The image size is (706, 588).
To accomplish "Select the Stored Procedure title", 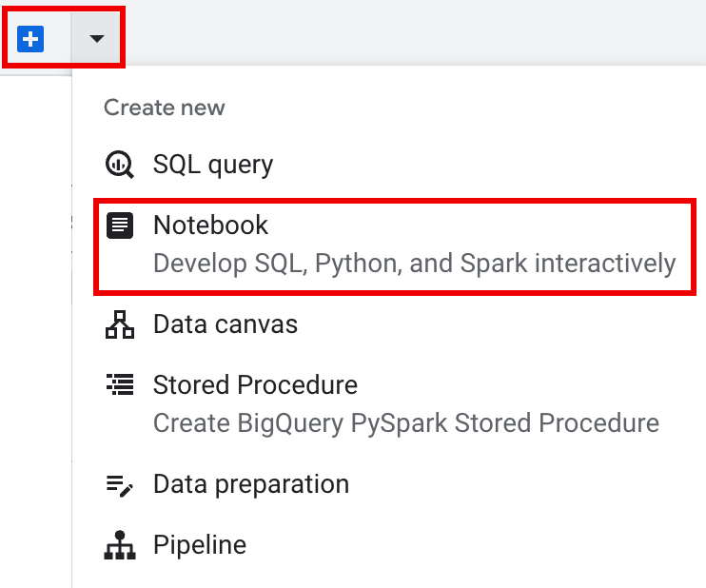I will pos(255,385).
